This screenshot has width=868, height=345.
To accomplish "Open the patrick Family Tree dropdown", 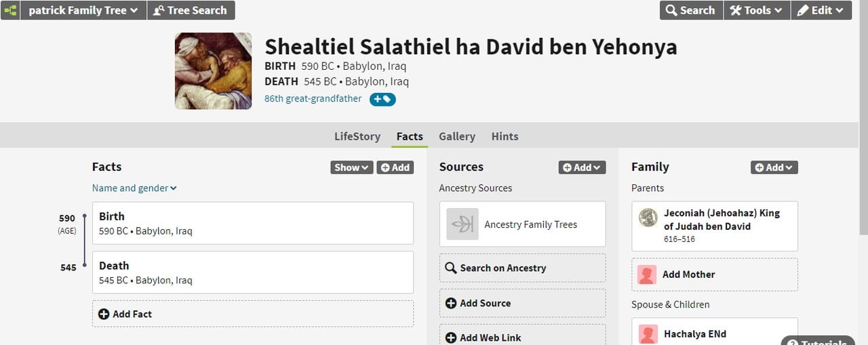I will [83, 10].
